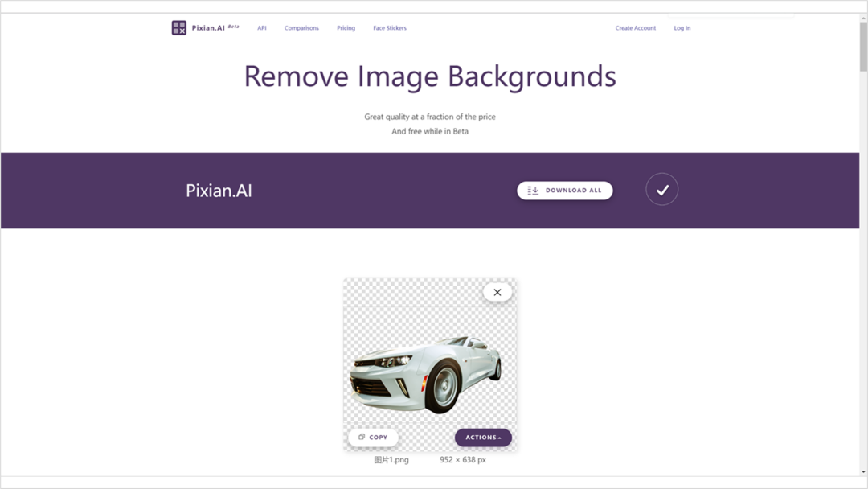The height and width of the screenshot is (489, 868).
Task: Click the Pixian.AI brand name text
Action: point(208,28)
